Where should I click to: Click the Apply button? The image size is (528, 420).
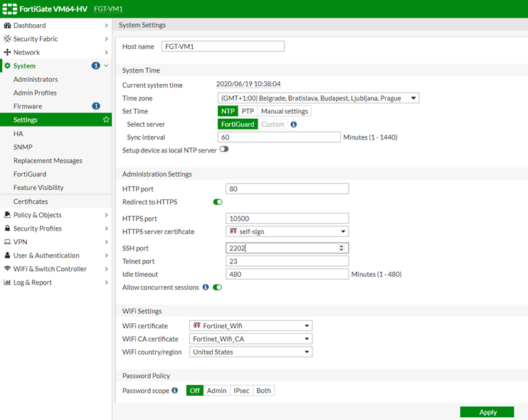(x=487, y=412)
